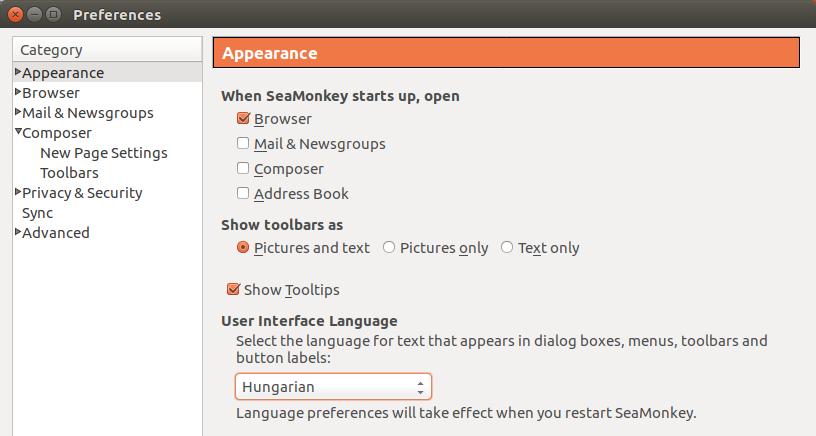Expand Mail & Newsgroups tree arrow
Image resolution: width=816 pixels, height=436 pixels.
[x=18, y=111]
